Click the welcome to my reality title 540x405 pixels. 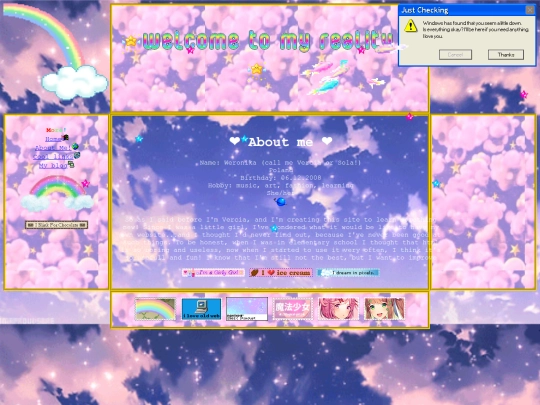coord(268,41)
